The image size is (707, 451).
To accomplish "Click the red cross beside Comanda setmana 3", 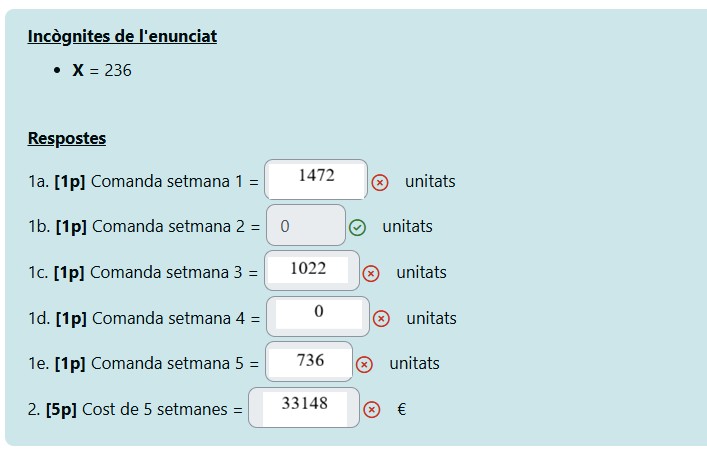I will [371, 273].
